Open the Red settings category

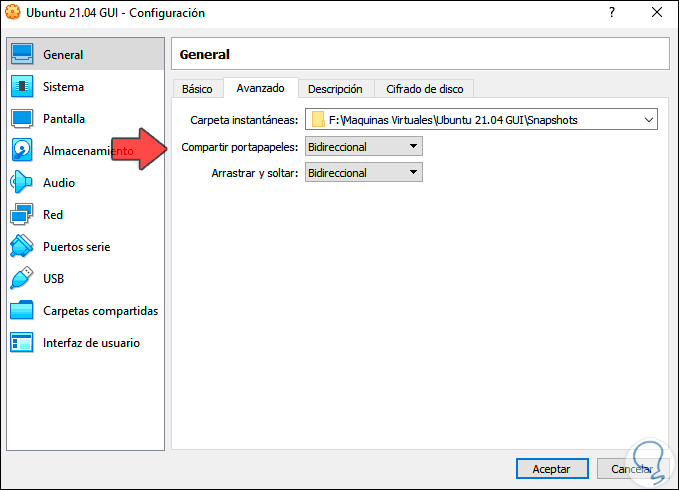coord(86,214)
